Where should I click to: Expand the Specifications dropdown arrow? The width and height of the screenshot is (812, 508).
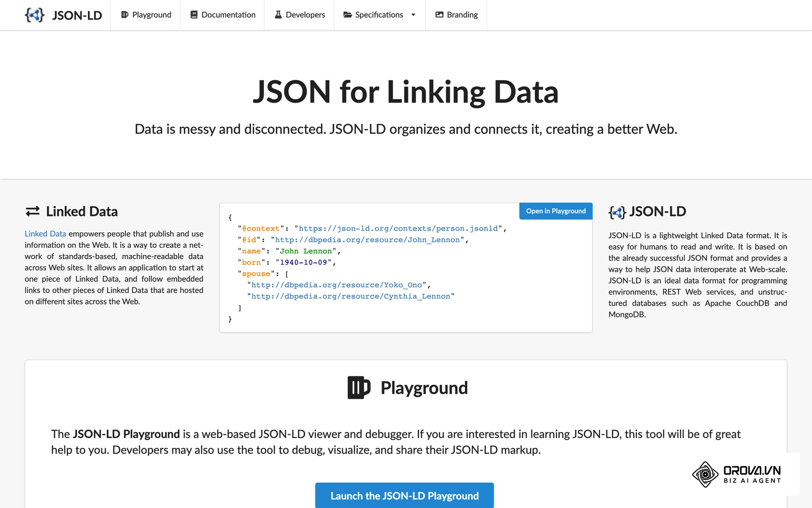[413, 15]
